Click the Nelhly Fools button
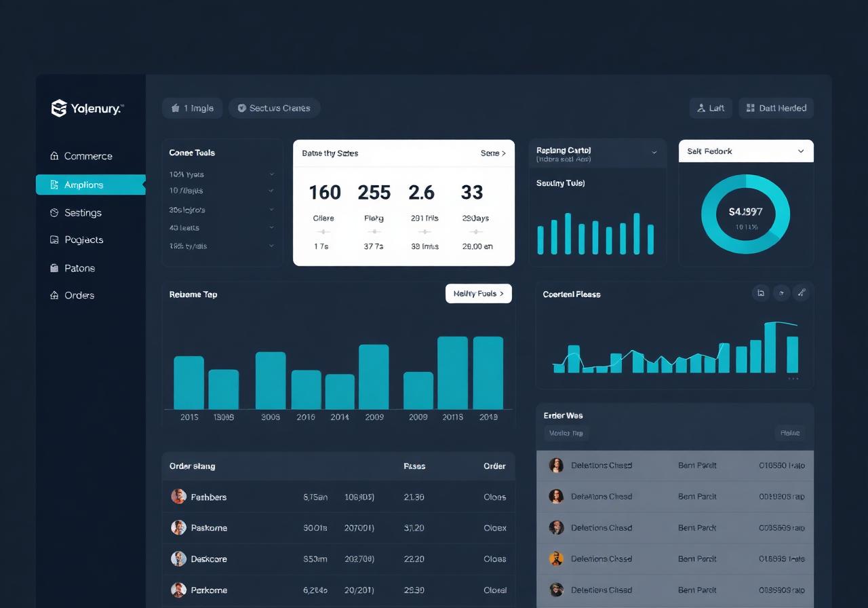868x608 pixels. (479, 294)
